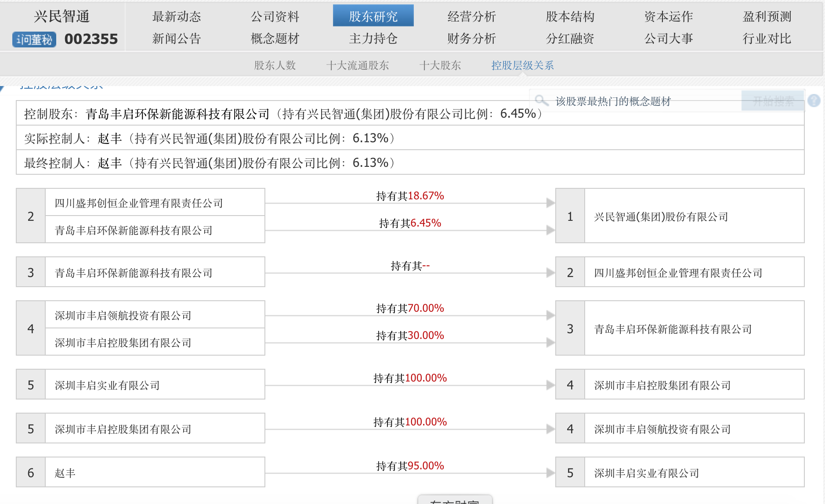This screenshot has height=504, width=825.
Task: Select the 十大流通股东 sub-tab
Action: click(x=358, y=65)
